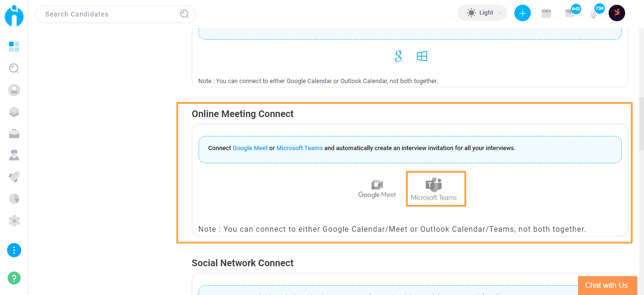Open notifications bell with 734 badge
This screenshot has width=644, height=295.
click(594, 14)
